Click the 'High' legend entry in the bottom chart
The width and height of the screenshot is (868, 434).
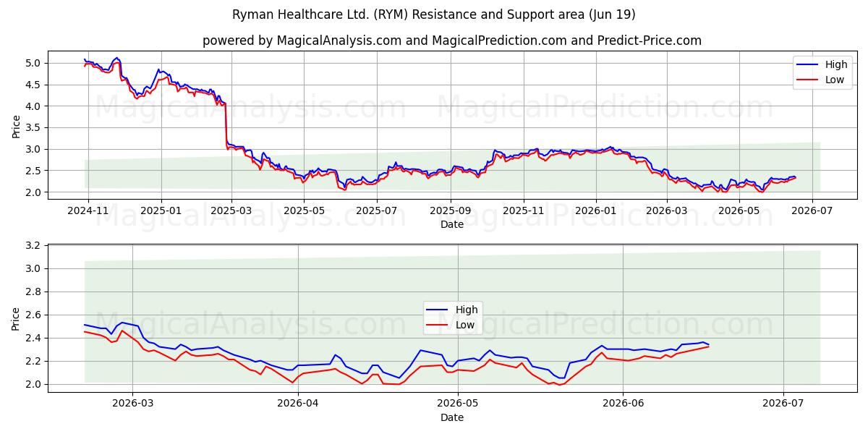pyautogui.click(x=451, y=310)
